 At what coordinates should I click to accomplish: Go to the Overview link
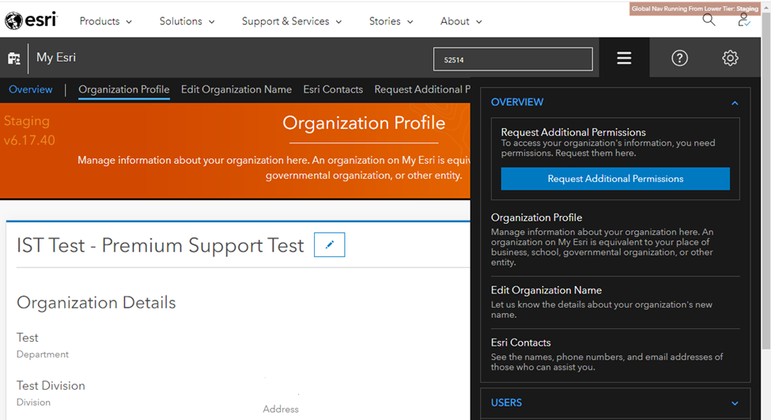click(x=30, y=90)
